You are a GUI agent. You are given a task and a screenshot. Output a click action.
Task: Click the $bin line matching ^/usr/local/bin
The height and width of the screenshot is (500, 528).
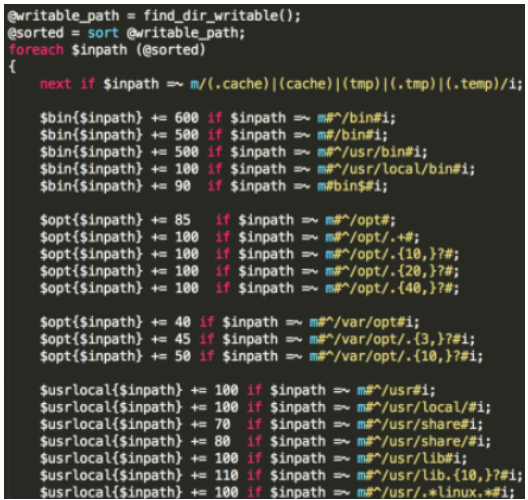(x=257, y=169)
